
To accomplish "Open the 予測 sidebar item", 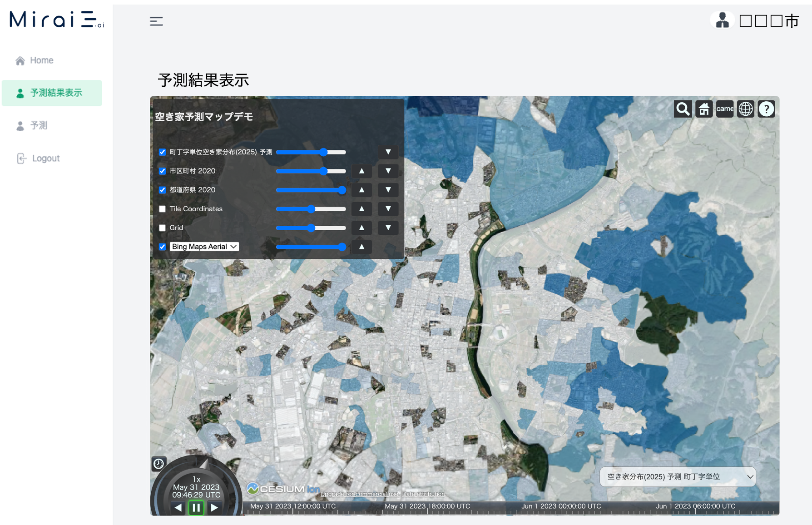I will (x=32, y=126).
